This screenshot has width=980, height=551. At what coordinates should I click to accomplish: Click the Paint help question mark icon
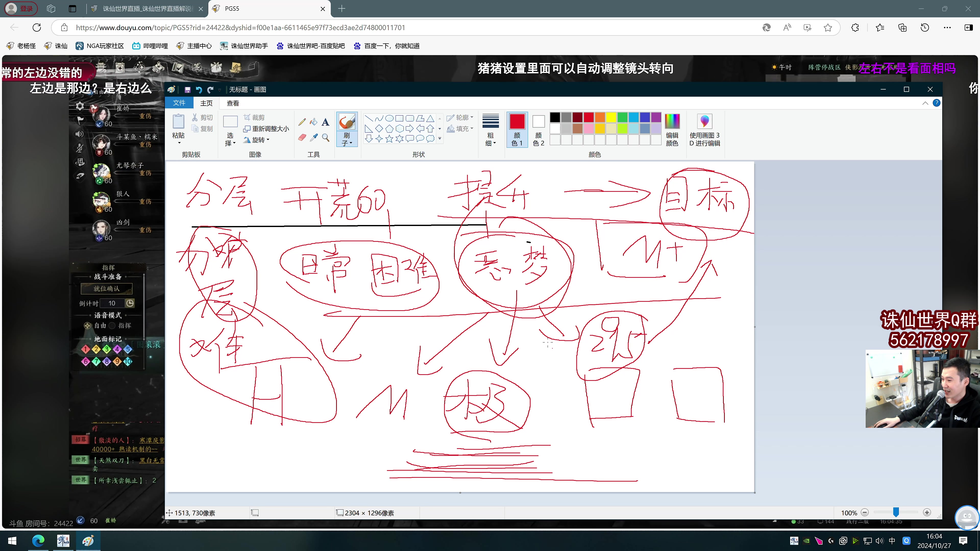(x=936, y=103)
